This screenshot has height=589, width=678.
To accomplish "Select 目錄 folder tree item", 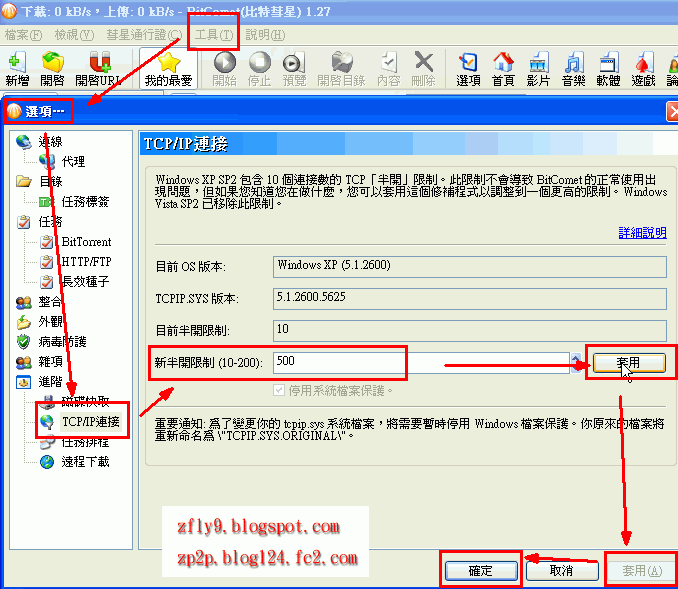I will [x=51, y=182].
